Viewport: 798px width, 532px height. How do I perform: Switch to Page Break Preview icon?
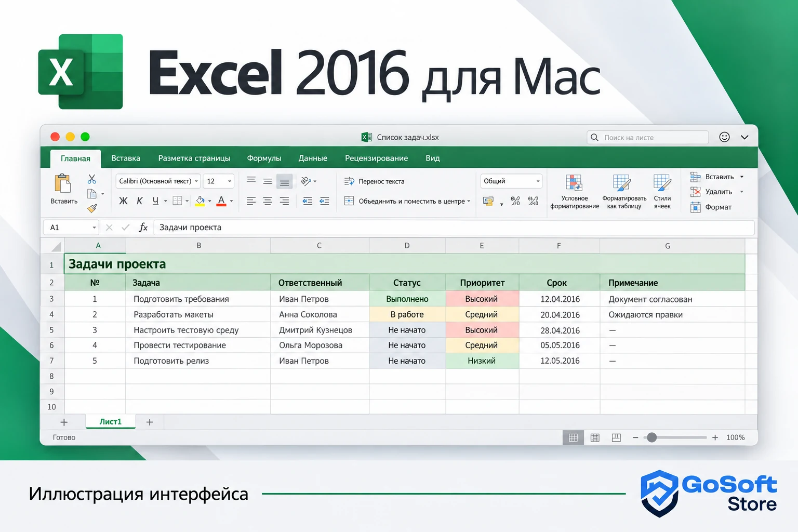pos(616,437)
